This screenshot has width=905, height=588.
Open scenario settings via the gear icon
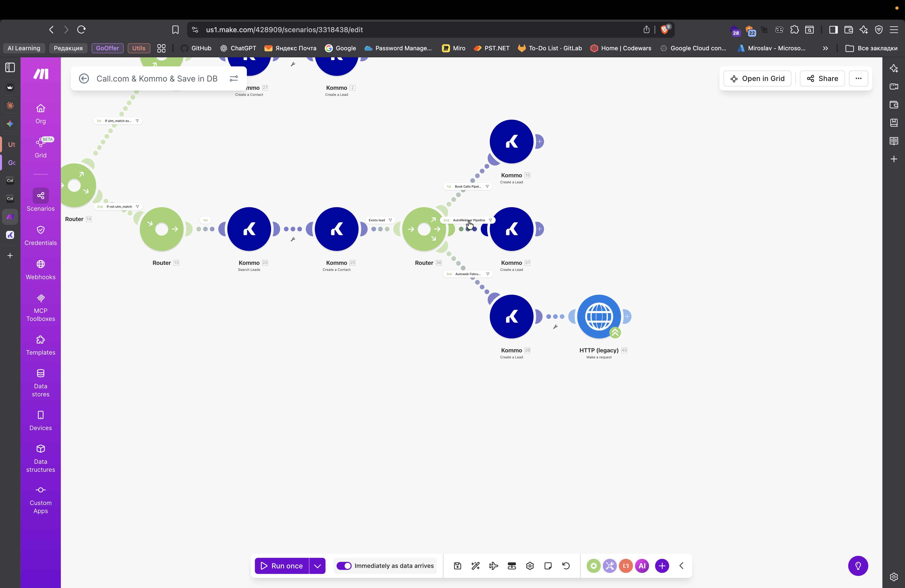(530, 566)
